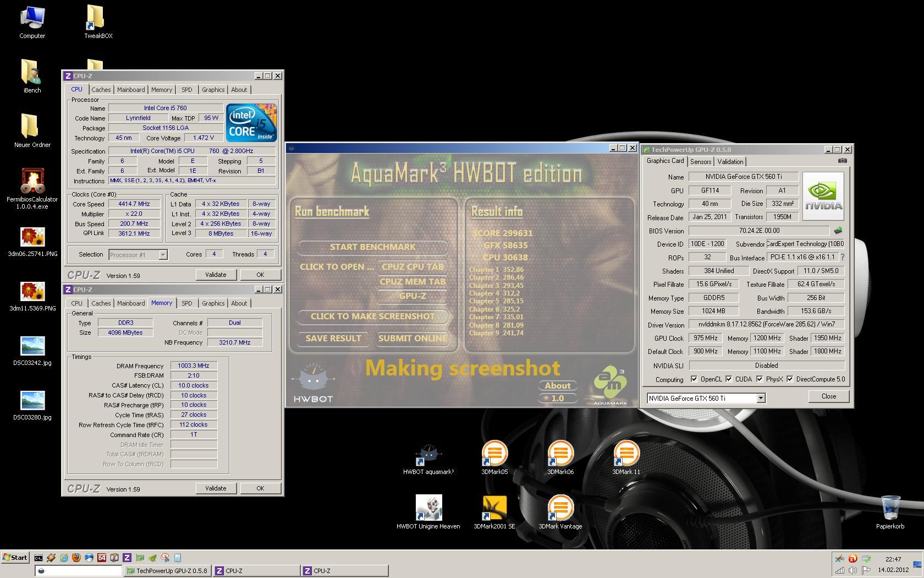Click Validate in top CPU-Z window
Screen dimensions: 924x578
[216, 275]
